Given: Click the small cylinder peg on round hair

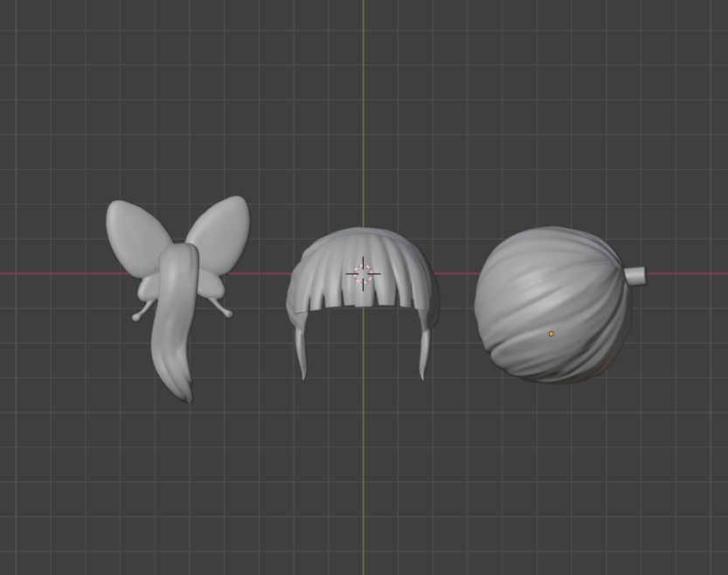Looking at the screenshot, I should tap(635, 276).
